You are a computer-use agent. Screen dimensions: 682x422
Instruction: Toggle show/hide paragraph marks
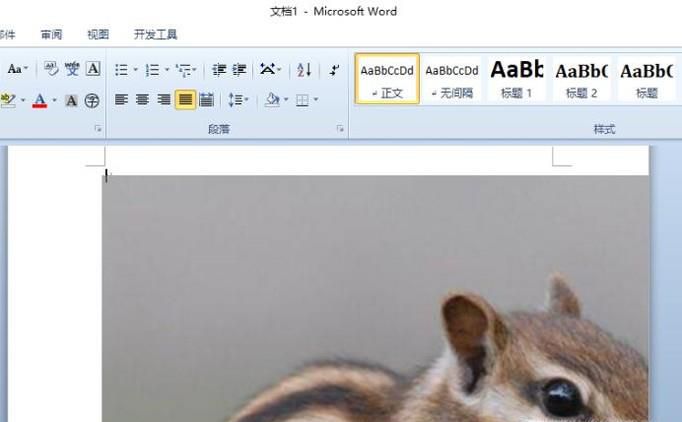(334, 70)
